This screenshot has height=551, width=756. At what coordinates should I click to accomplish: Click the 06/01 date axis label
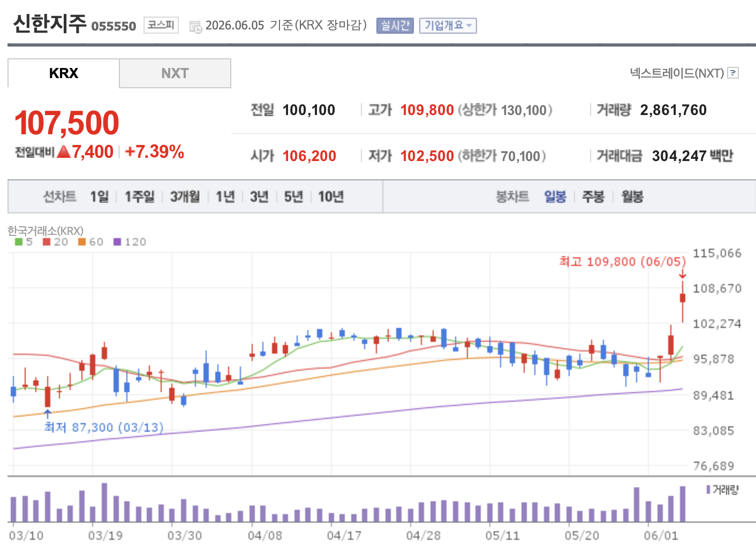[661, 535]
